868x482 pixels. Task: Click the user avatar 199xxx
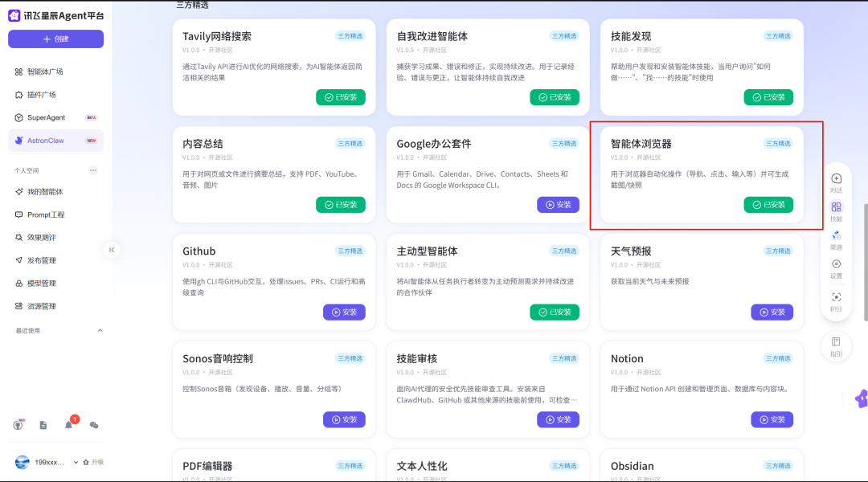click(x=23, y=462)
